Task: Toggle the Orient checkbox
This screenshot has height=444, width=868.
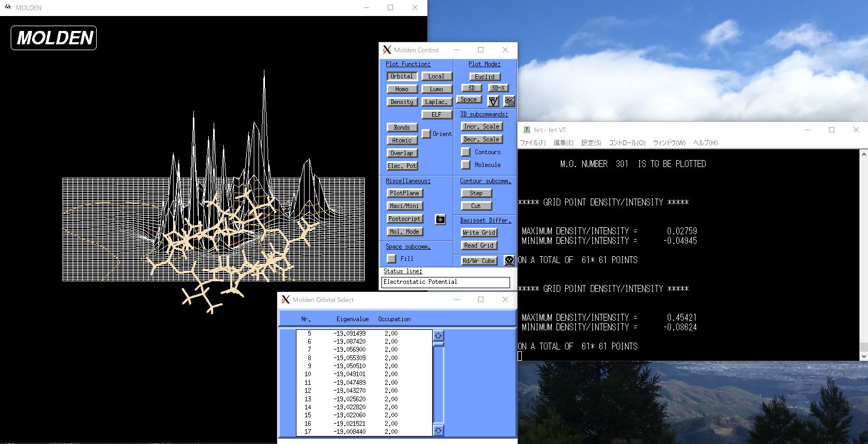Action: click(426, 134)
